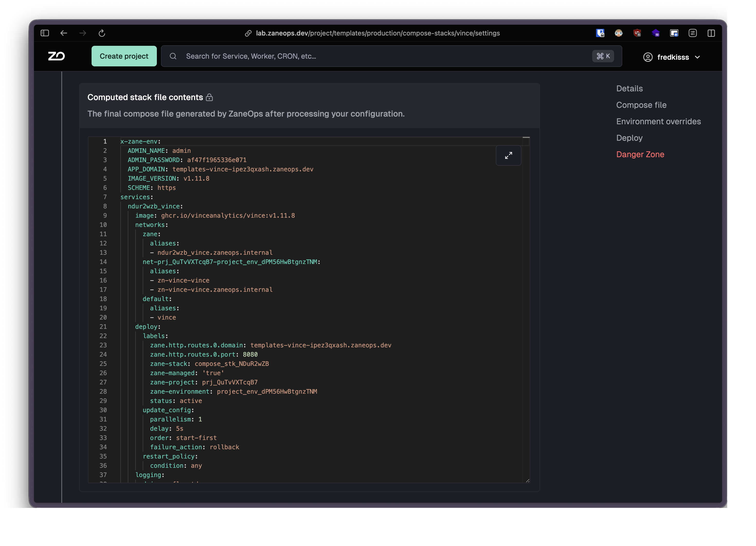Jump to Environment overrides section

658,121
